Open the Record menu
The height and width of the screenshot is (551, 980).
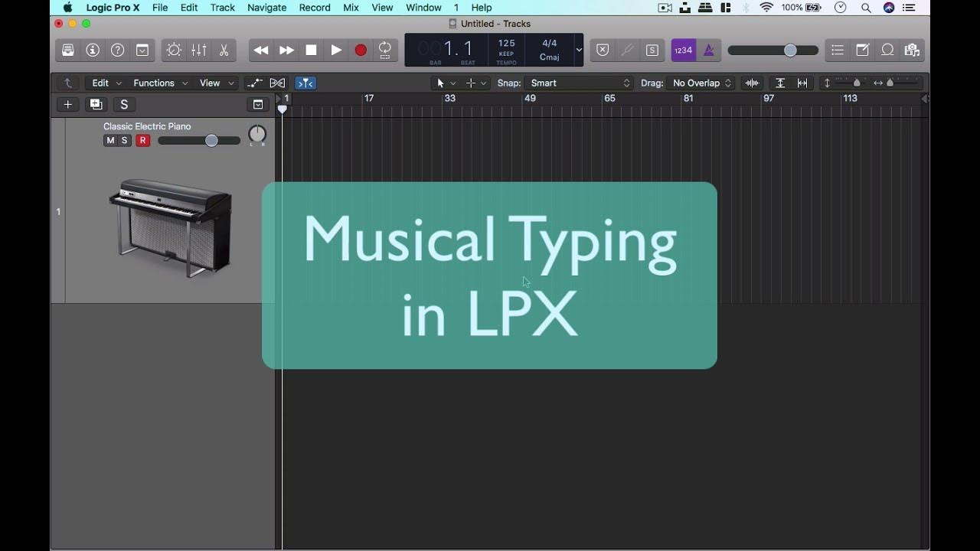pyautogui.click(x=315, y=8)
